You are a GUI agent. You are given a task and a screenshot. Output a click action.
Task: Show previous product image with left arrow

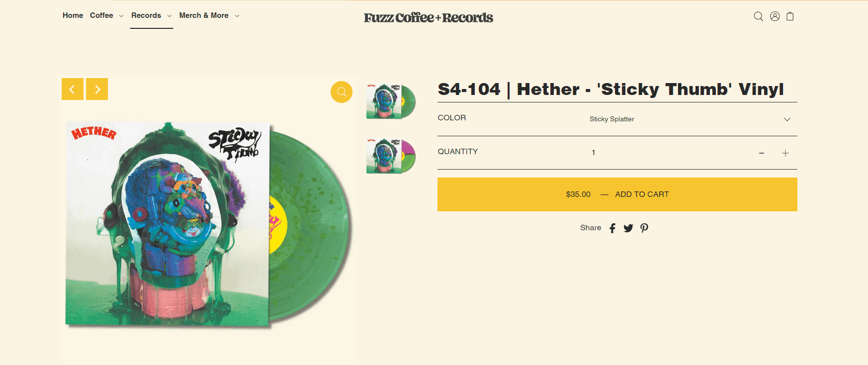point(73,89)
